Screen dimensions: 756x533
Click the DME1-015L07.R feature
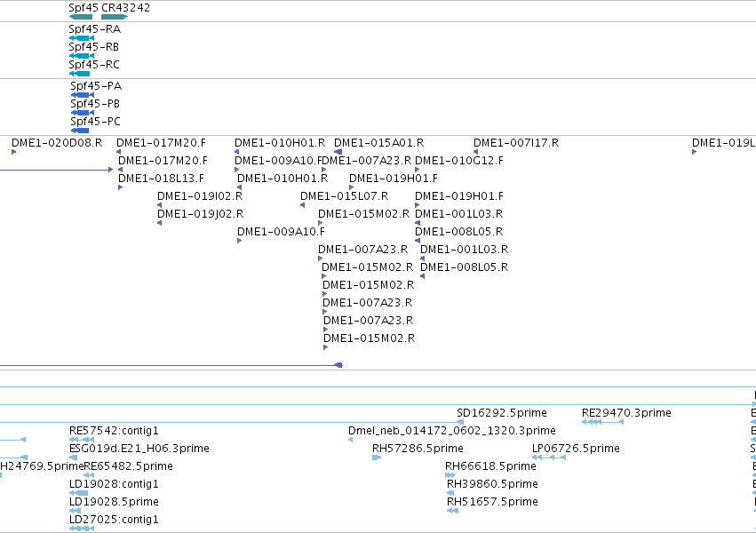303,205
